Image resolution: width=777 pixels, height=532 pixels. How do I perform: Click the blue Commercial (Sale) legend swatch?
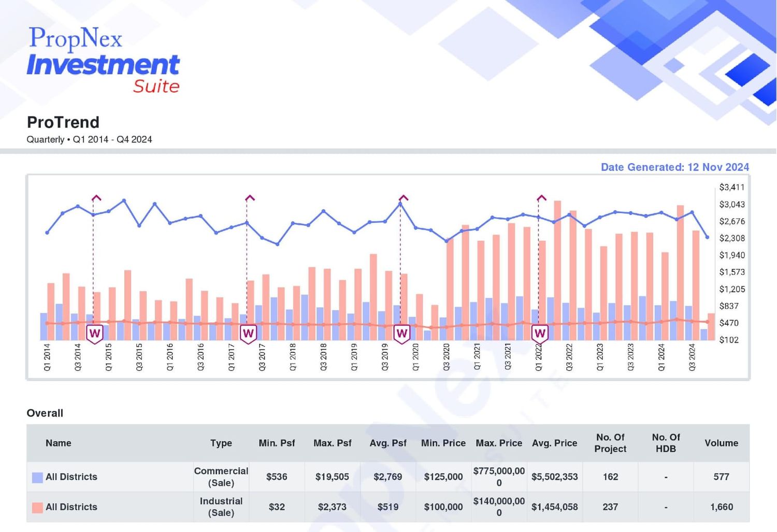(37, 478)
